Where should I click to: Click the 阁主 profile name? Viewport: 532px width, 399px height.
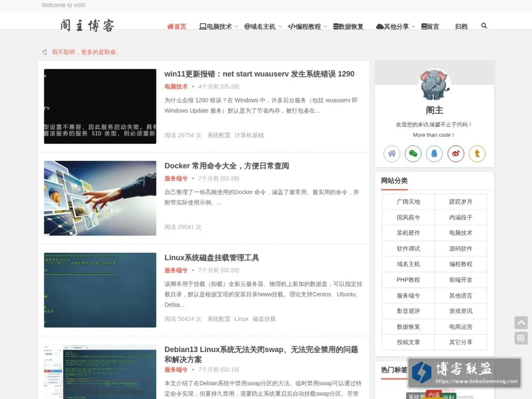[x=434, y=110]
